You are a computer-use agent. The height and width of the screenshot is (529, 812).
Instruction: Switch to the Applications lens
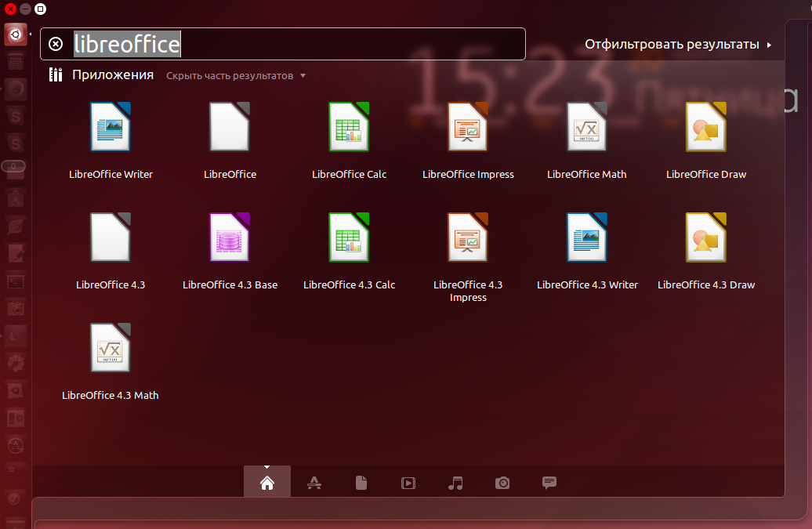pyautogui.click(x=314, y=483)
